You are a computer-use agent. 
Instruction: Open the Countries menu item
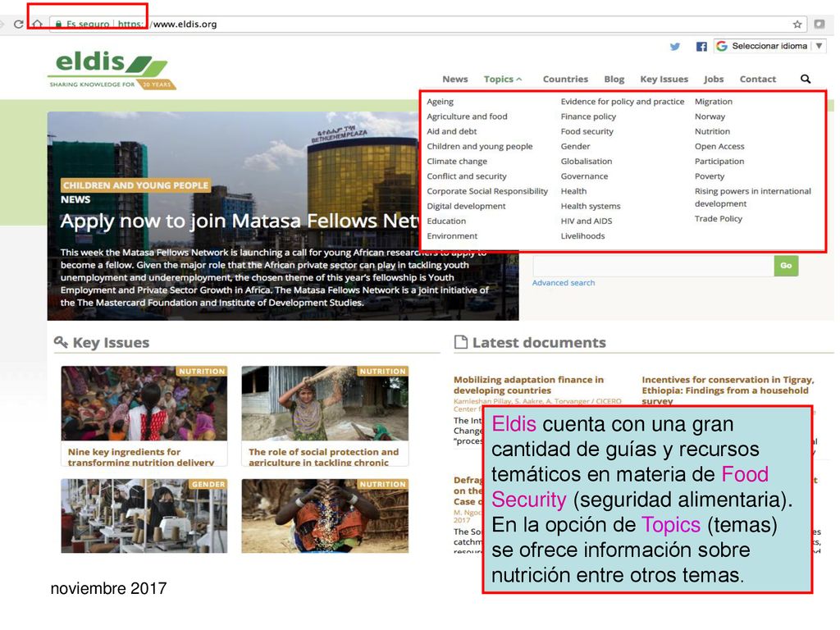click(x=565, y=80)
